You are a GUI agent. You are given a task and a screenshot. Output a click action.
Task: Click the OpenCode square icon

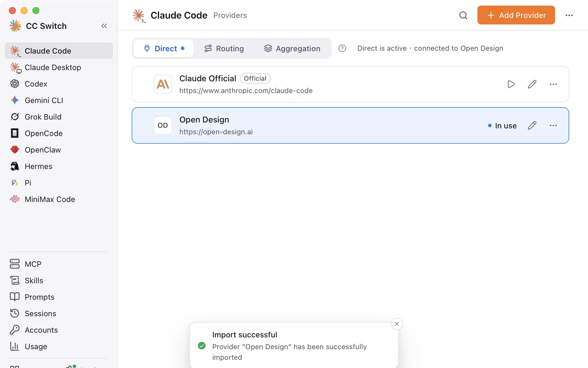[15, 133]
